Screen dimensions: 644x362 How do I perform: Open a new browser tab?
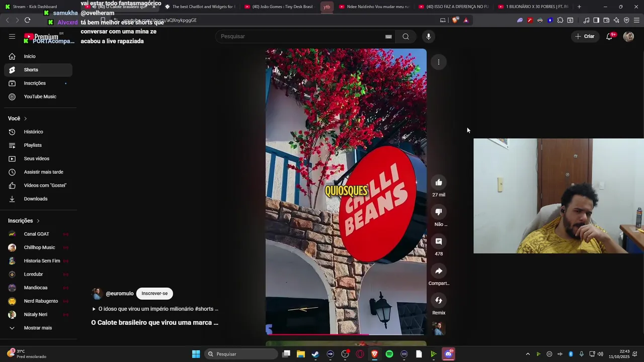coord(579,7)
